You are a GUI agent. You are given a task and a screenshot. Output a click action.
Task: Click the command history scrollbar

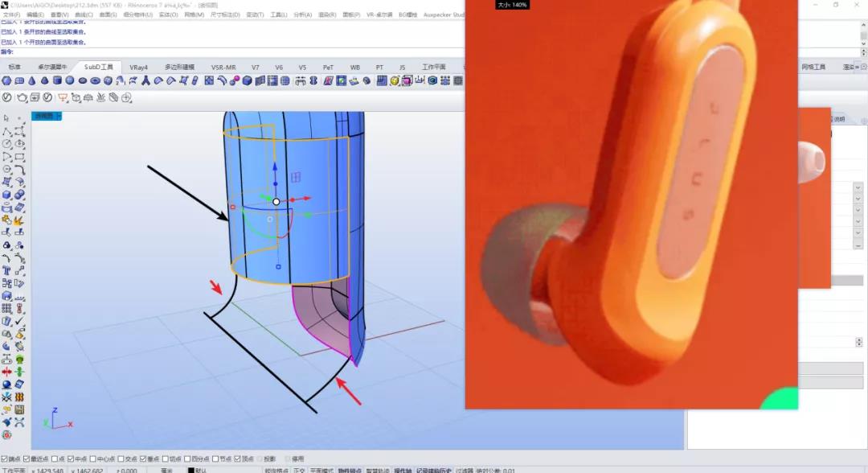(863, 36)
